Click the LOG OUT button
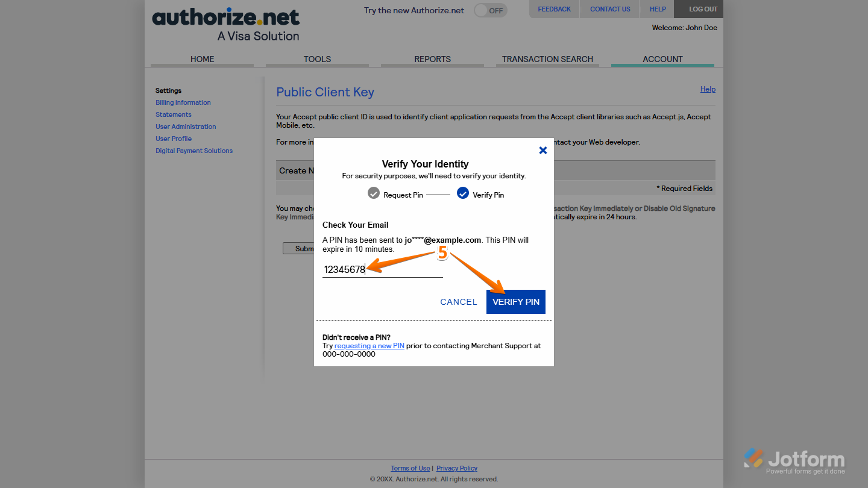Viewport: 868px width, 488px height. click(x=698, y=9)
